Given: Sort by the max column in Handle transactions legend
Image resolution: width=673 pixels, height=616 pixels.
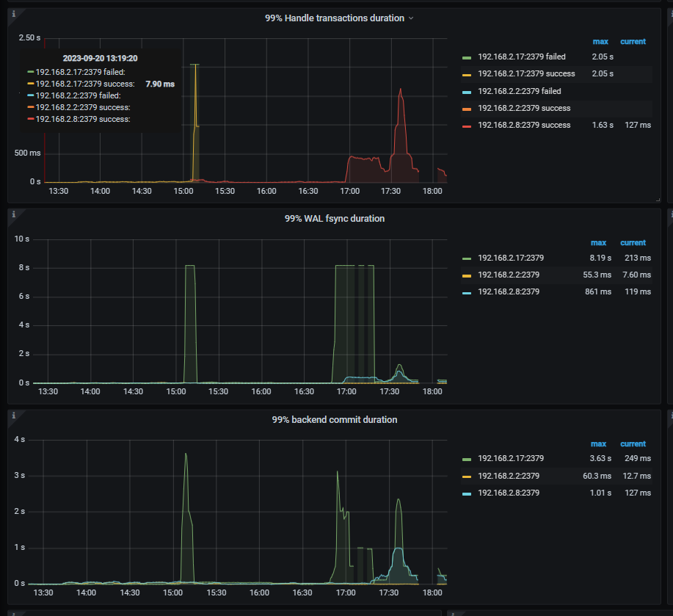Looking at the screenshot, I should click(x=598, y=41).
